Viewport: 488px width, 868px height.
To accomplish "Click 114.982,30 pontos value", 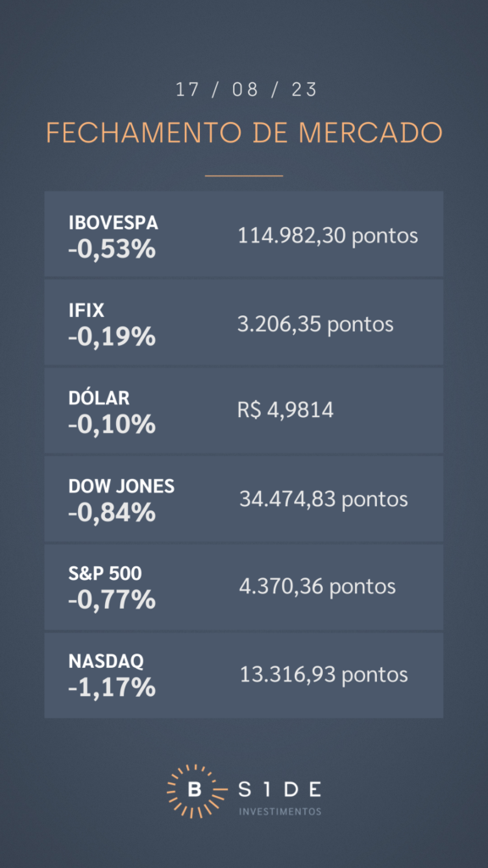I will 328,236.
